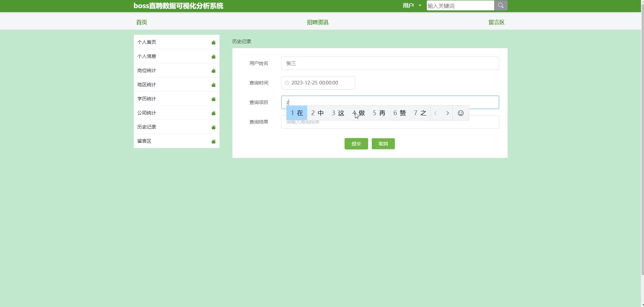Select 岗位统计 in the sidebar
The image size is (644, 307).
pyautogui.click(x=176, y=70)
